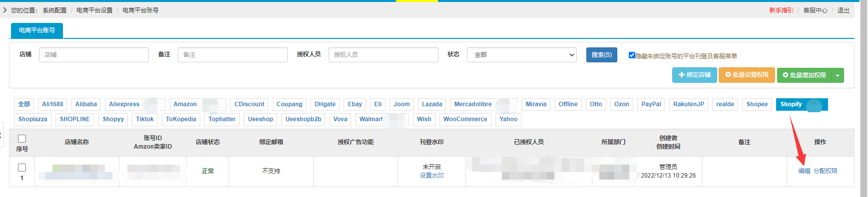Open the 编辑 link in row 1
The image size is (868, 197).
coord(804,171)
